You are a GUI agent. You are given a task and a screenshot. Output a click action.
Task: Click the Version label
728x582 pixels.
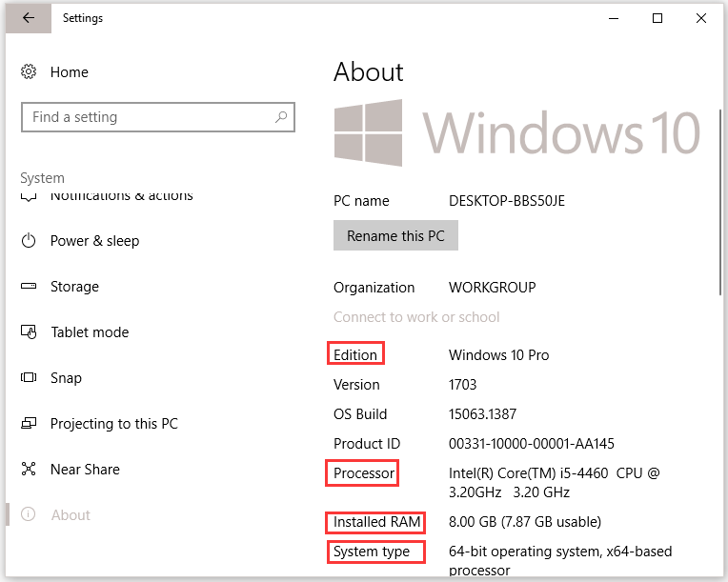click(x=356, y=385)
